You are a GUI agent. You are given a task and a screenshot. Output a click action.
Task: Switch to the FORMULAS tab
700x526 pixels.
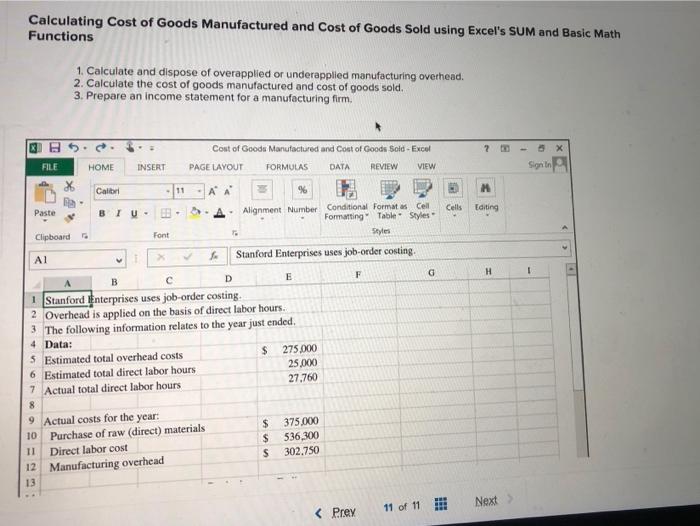pyautogui.click(x=287, y=167)
